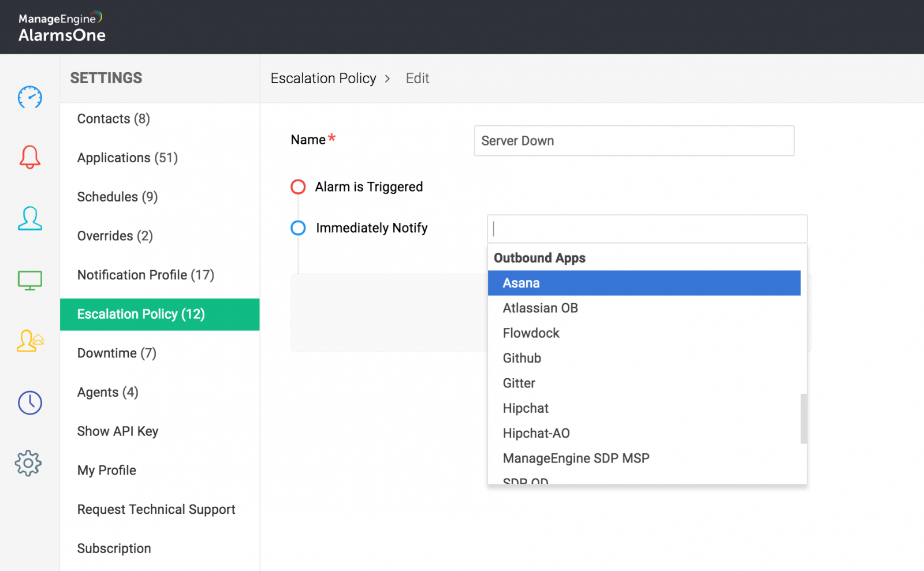Open the dashboard speedometer icon
The image size is (924, 571).
pyautogui.click(x=30, y=97)
